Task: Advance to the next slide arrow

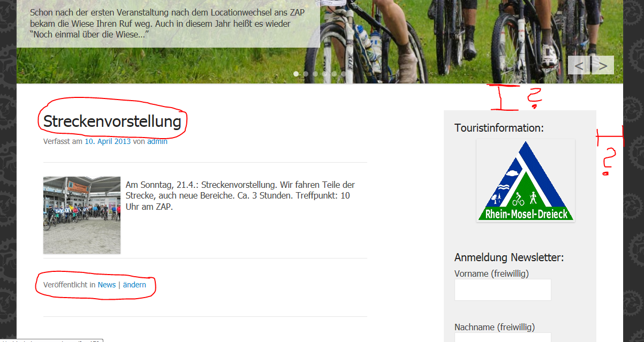Action: [x=603, y=65]
